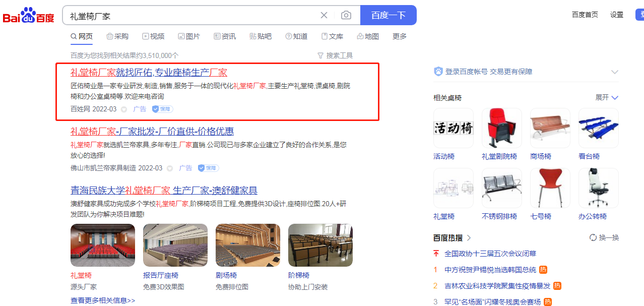
Task: Click the 保障 badge on first result
Action: [x=162, y=109]
